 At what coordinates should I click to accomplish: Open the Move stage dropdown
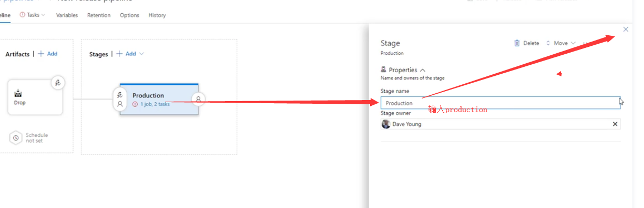coord(560,43)
